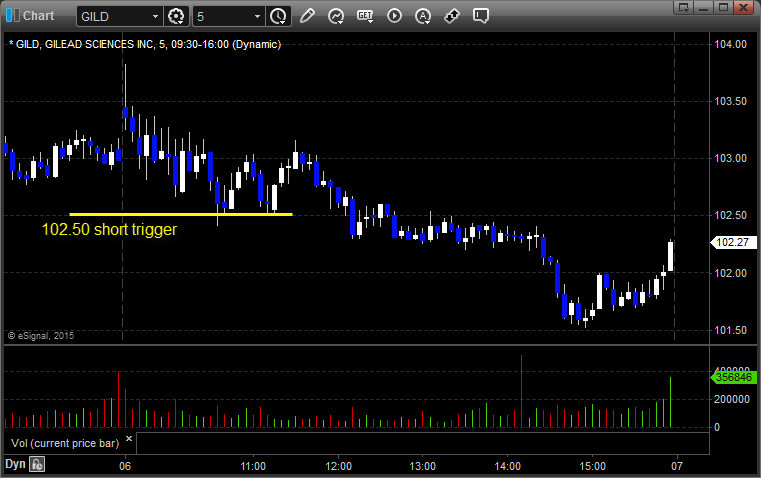Click the speech-bubble comment icon

[480, 16]
